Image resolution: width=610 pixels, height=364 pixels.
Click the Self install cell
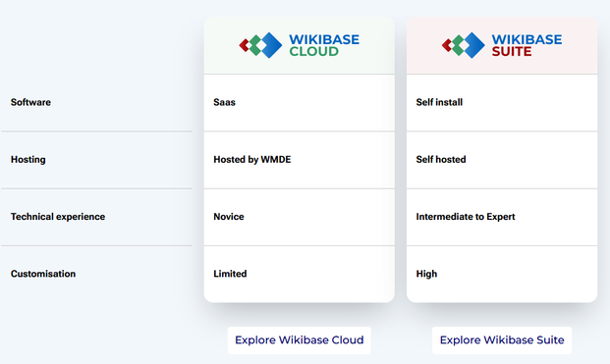pos(502,103)
